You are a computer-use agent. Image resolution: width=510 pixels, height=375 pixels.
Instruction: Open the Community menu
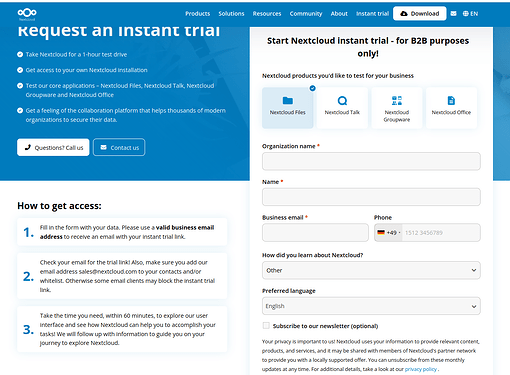point(306,14)
